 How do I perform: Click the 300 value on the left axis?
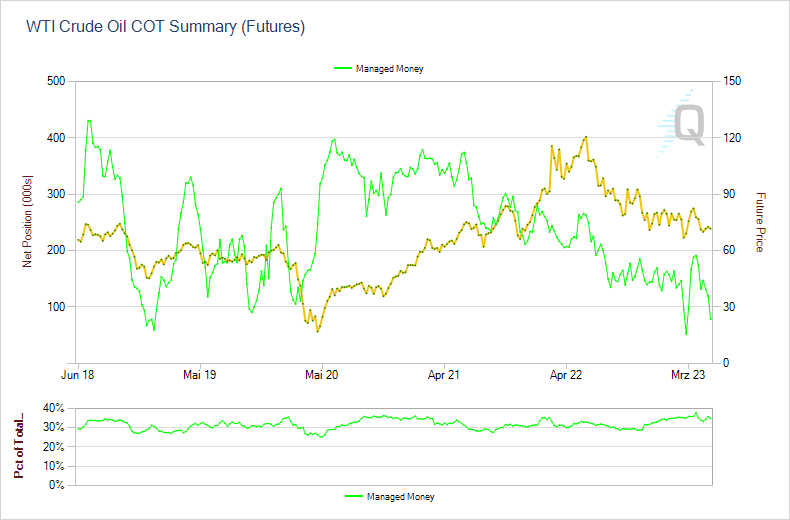click(x=56, y=194)
